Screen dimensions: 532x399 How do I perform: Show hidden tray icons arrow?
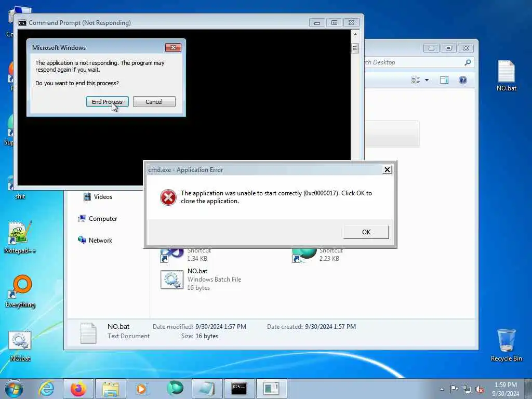[x=442, y=390]
